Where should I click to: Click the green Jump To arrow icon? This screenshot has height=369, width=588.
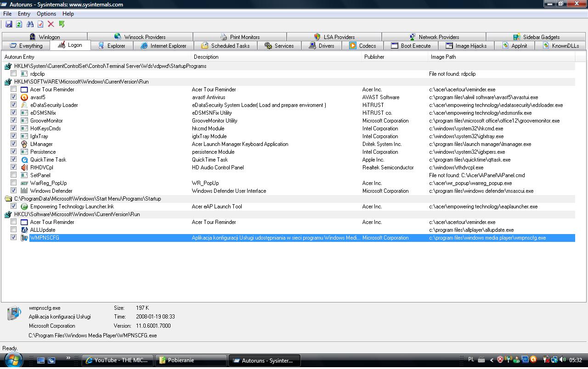[x=62, y=24]
